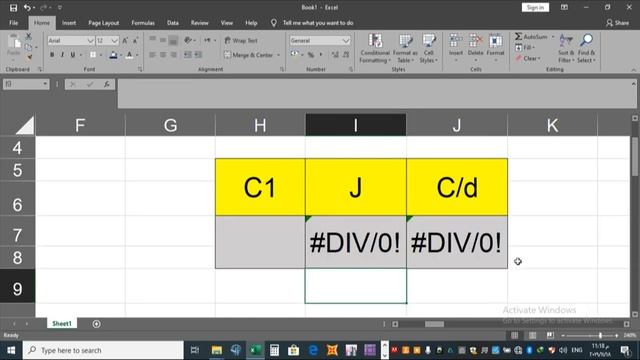Screen dimensions: 640x360
Task: Click the zoom slider on status bar
Action: [589, 336]
